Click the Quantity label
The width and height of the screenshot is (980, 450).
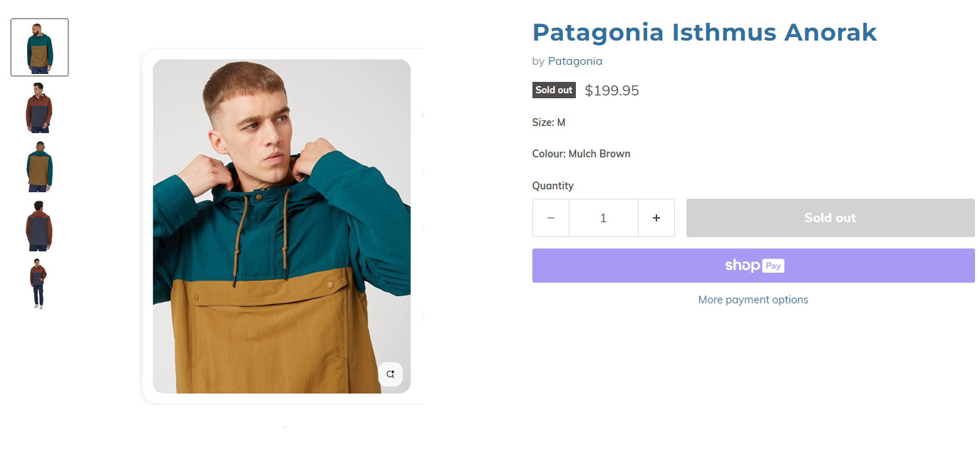click(x=552, y=186)
